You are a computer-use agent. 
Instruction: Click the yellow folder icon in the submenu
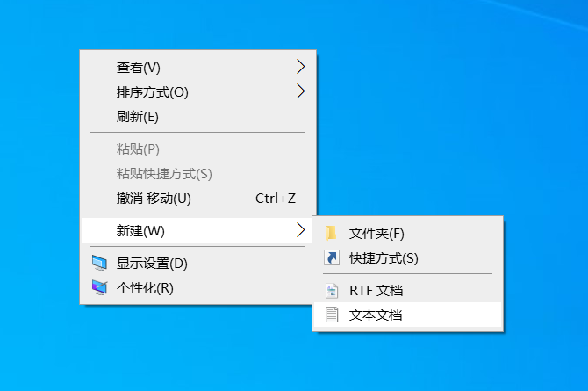tap(331, 234)
